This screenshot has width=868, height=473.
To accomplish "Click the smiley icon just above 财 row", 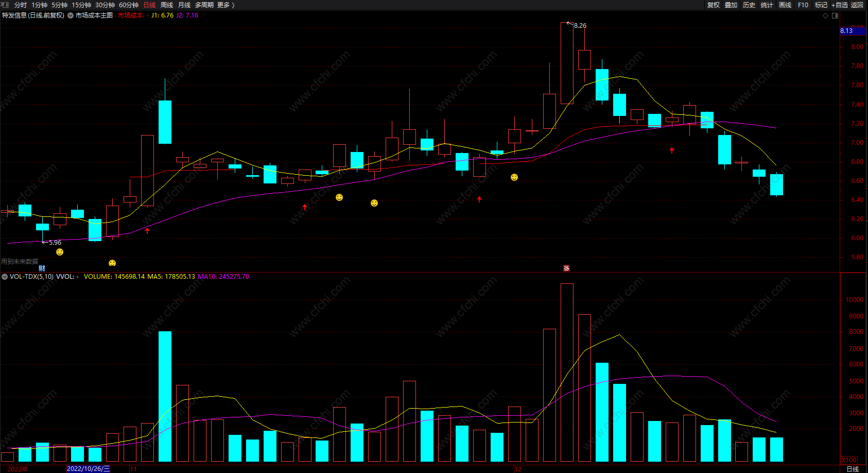I will pyautogui.click(x=112, y=263).
